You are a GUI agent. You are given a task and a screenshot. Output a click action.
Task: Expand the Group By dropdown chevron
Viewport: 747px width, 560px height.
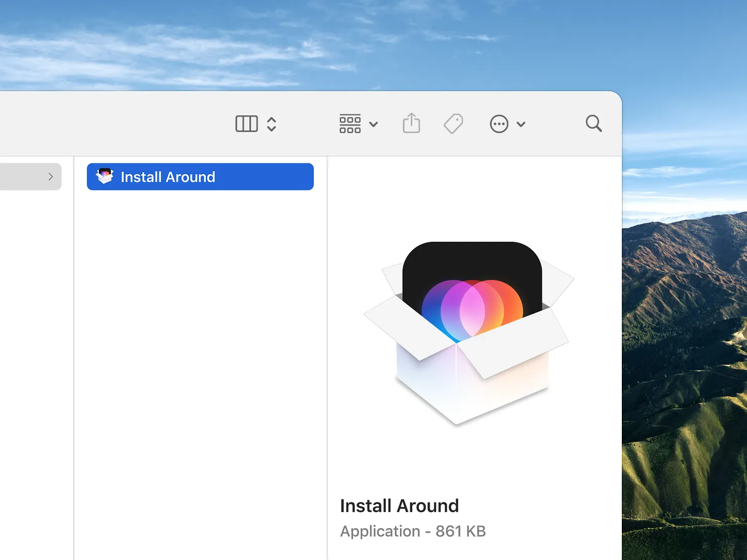[373, 124]
